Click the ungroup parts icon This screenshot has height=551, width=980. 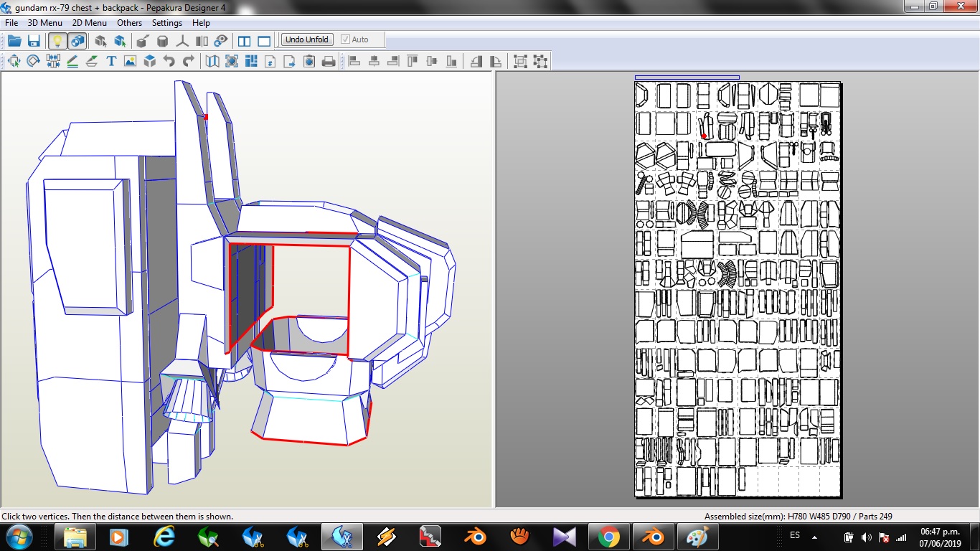(540, 61)
